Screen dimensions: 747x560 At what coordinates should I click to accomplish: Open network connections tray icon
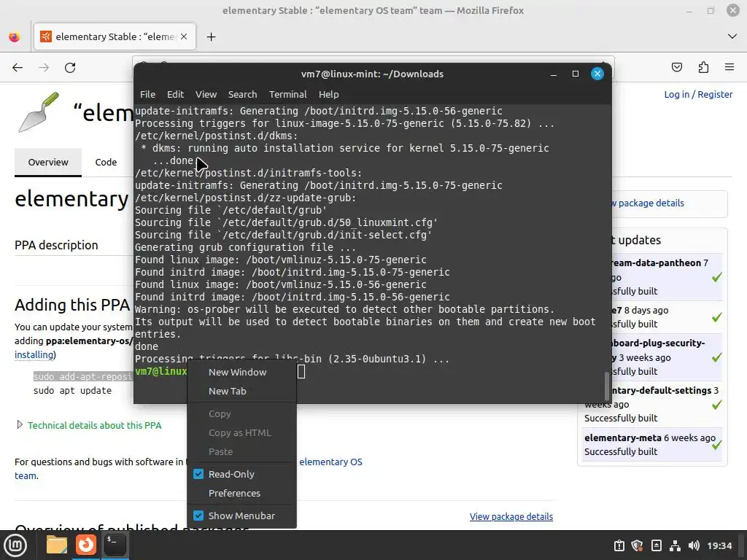click(675, 545)
